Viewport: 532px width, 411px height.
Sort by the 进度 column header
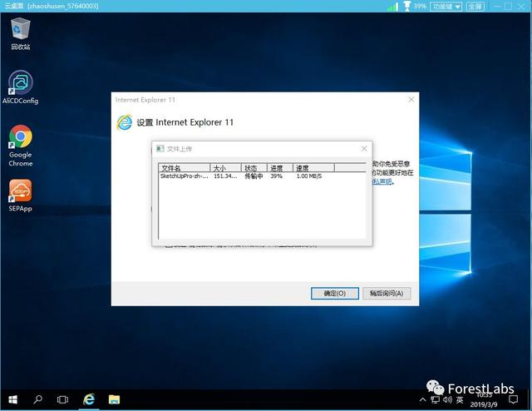(280, 168)
